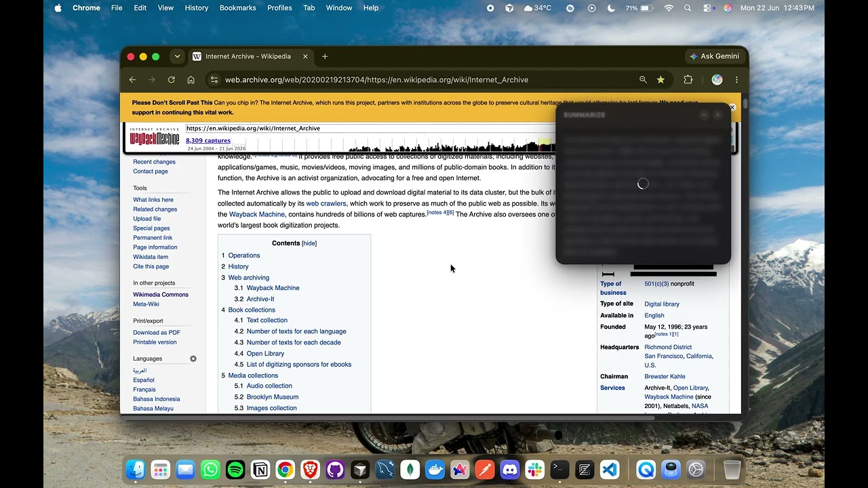Dismiss the yellow donation banner

(x=732, y=107)
